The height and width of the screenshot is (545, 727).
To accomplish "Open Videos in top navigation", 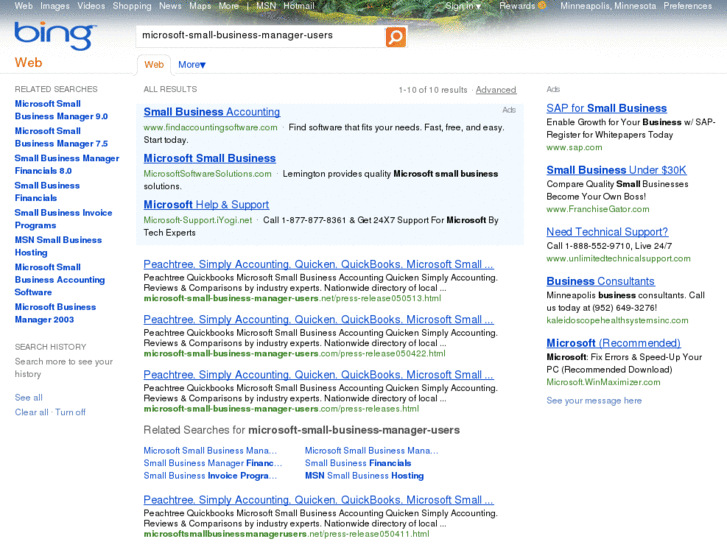I will point(91,6).
